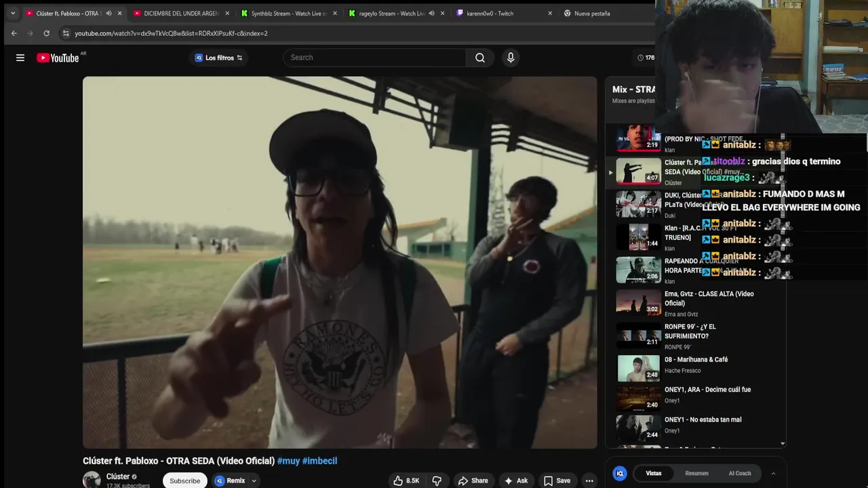Click into the YouTube Search field
The width and height of the screenshot is (868, 488).
pos(374,58)
